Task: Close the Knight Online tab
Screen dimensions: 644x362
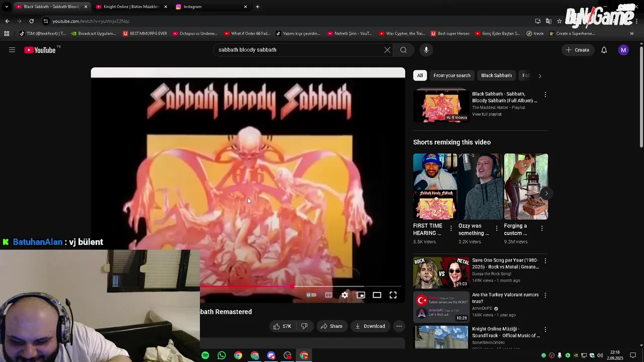Action: (x=166, y=7)
